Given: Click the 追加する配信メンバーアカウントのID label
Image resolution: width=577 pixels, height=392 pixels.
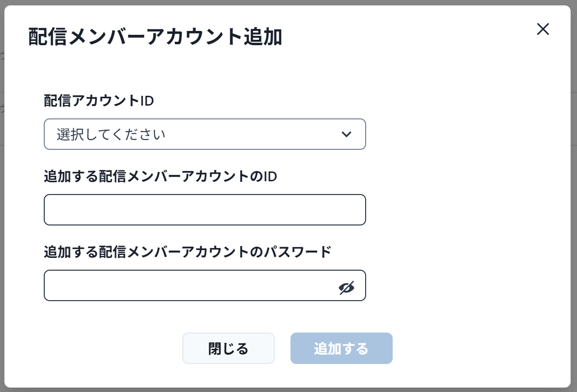Looking at the screenshot, I should click(x=160, y=177).
